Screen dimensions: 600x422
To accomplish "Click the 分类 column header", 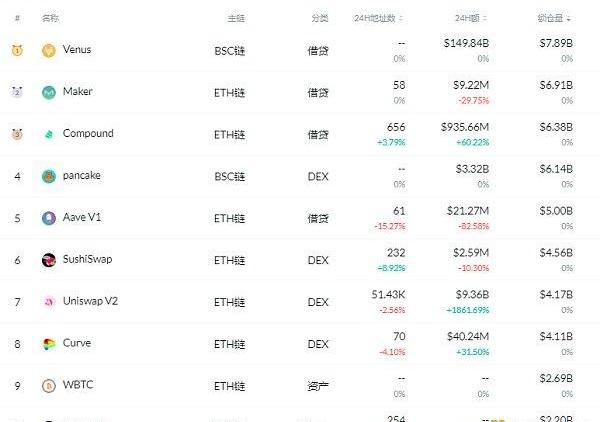I will [x=319, y=18].
